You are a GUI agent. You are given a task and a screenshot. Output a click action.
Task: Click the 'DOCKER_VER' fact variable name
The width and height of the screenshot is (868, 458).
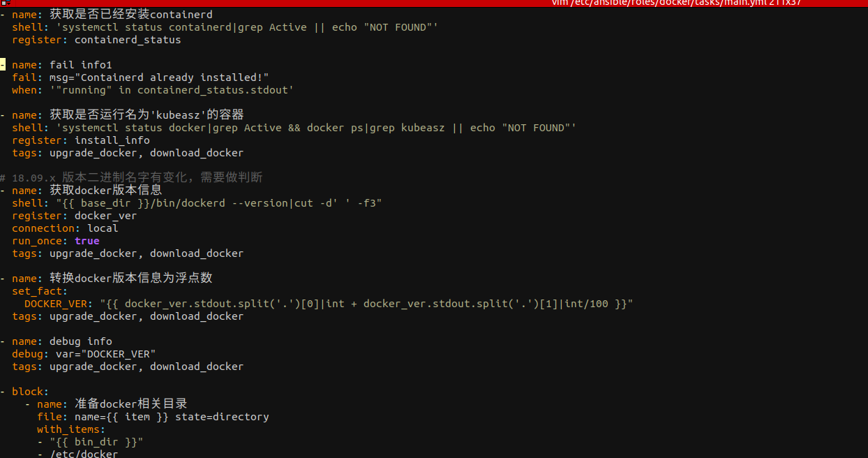tap(55, 304)
